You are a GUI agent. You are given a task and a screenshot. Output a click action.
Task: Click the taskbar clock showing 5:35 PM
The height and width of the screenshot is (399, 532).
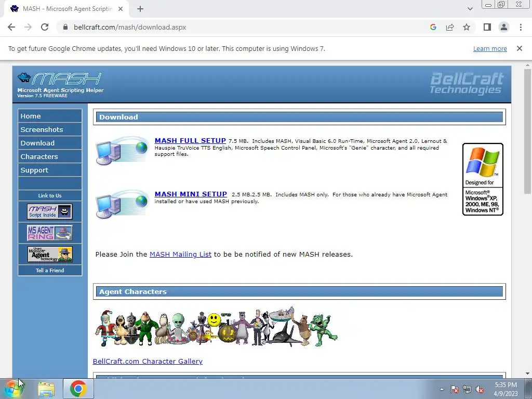click(x=506, y=389)
